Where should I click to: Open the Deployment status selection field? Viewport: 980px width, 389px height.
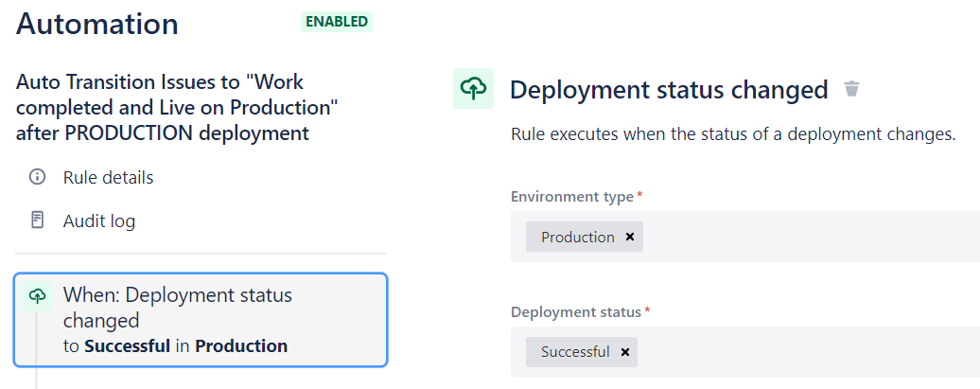click(x=804, y=352)
